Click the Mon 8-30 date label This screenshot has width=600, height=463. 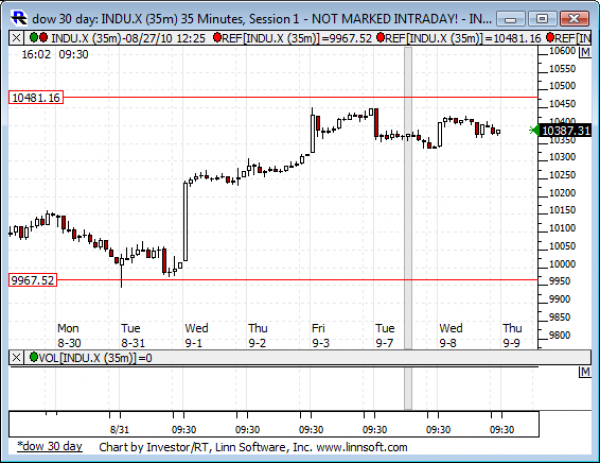click(69, 335)
